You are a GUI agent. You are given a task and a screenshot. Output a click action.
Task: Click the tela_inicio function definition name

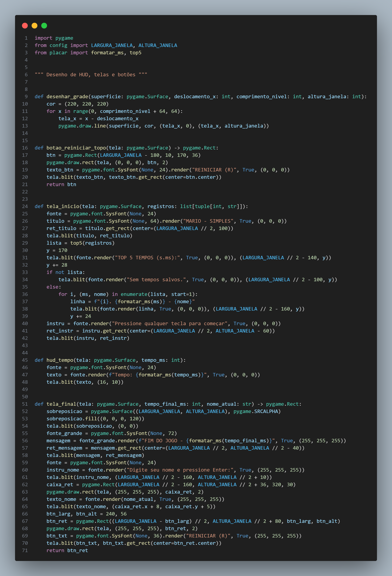tap(63, 206)
